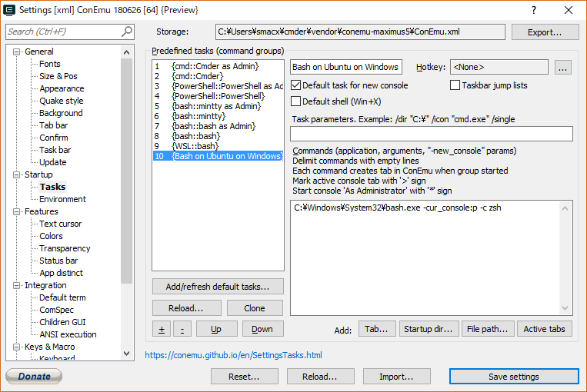Select task {bash::mintty} row 6

pyautogui.click(x=218, y=116)
